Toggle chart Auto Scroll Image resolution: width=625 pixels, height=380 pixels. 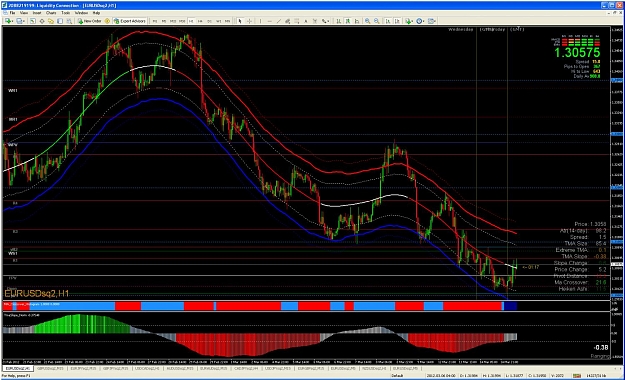click(388, 21)
